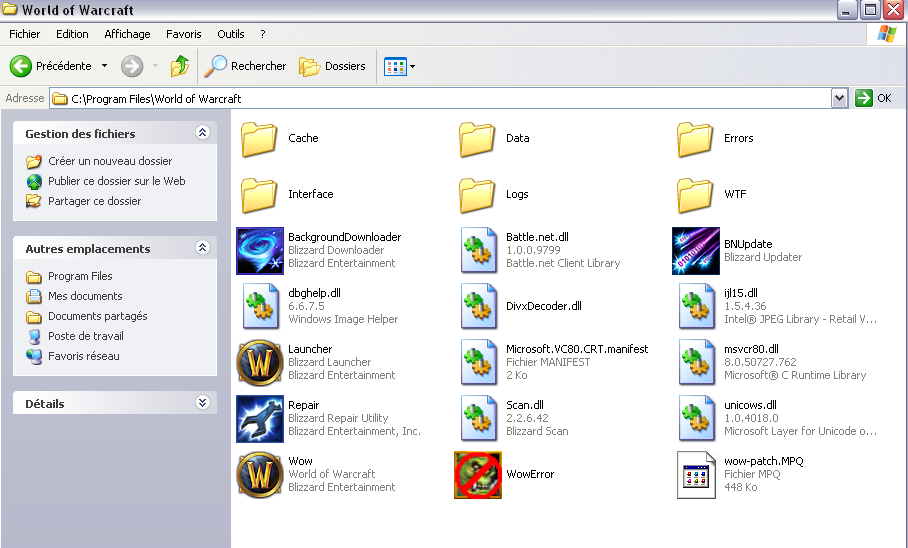The width and height of the screenshot is (908, 548).
Task: Collapse the Autres emplacements panel
Action: [x=202, y=248]
